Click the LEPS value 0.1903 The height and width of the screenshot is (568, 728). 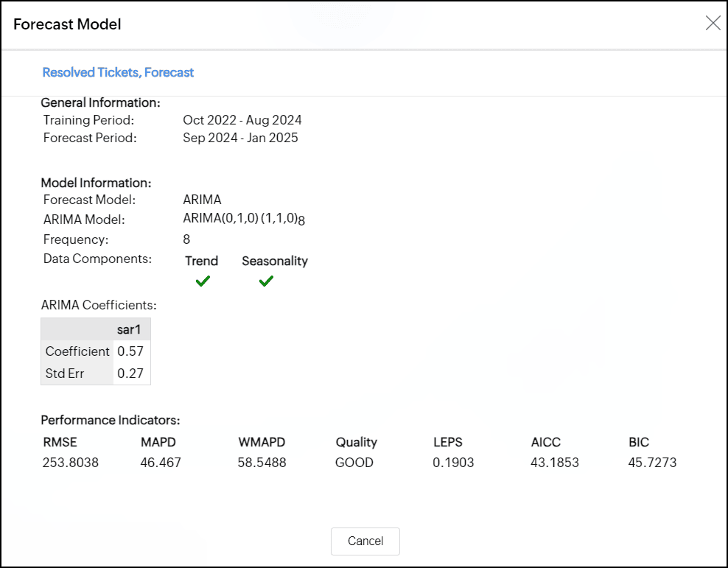[454, 463]
